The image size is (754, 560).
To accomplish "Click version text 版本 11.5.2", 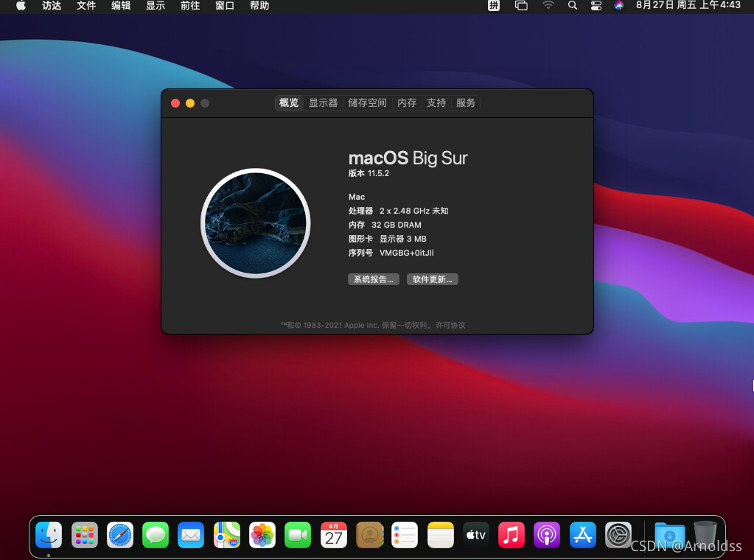I will [x=369, y=174].
